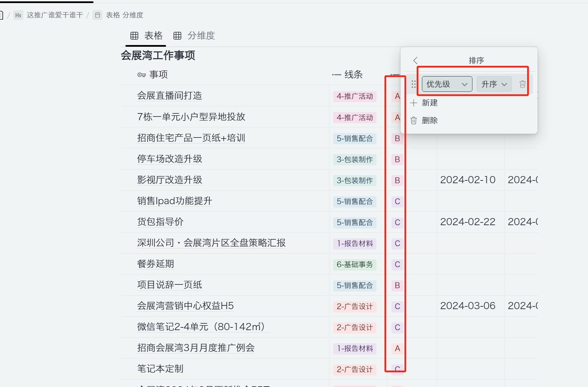Open the 表格 分维度 breadcrumb
This screenshot has width=588, height=387.
[118, 15]
